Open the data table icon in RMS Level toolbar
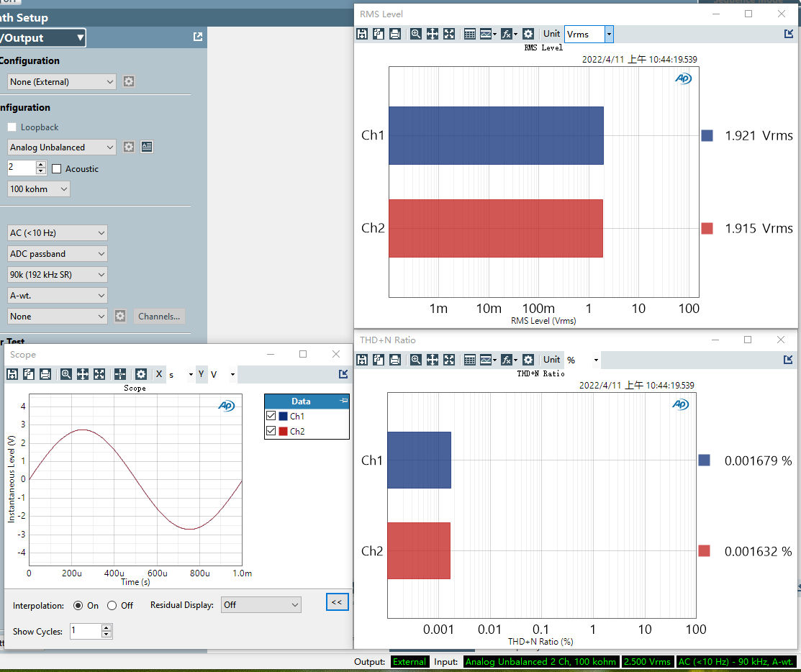 pyautogui.click(x=469, y=34)
